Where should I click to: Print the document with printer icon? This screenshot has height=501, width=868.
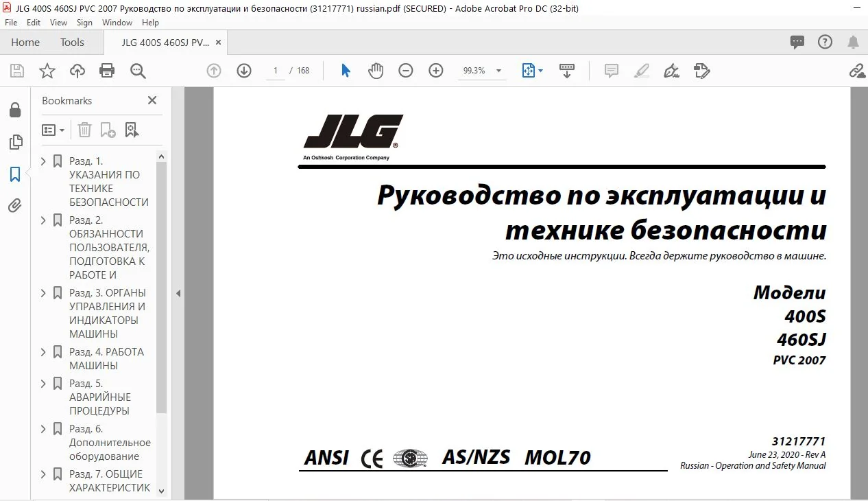pyautogui.click(x=107, y=71)
